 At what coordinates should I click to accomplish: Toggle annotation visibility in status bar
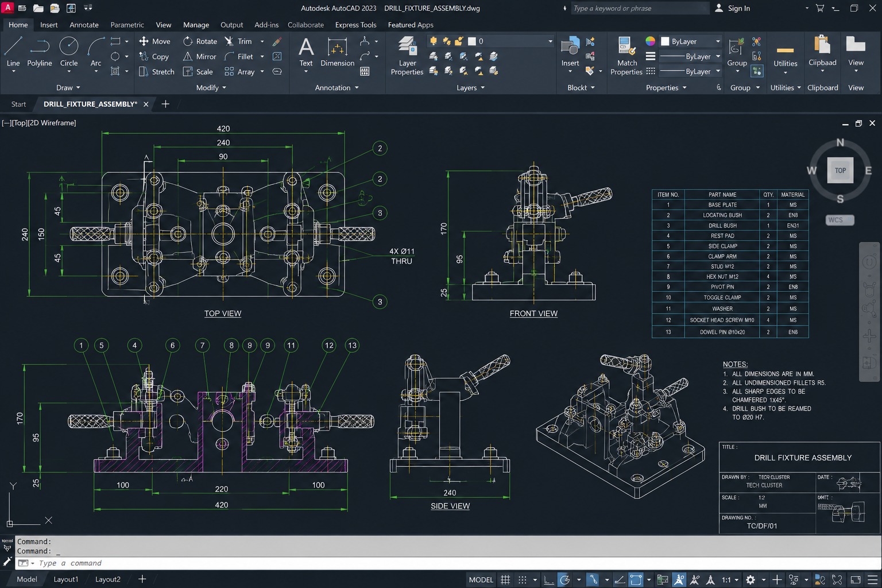coord(679,579)
